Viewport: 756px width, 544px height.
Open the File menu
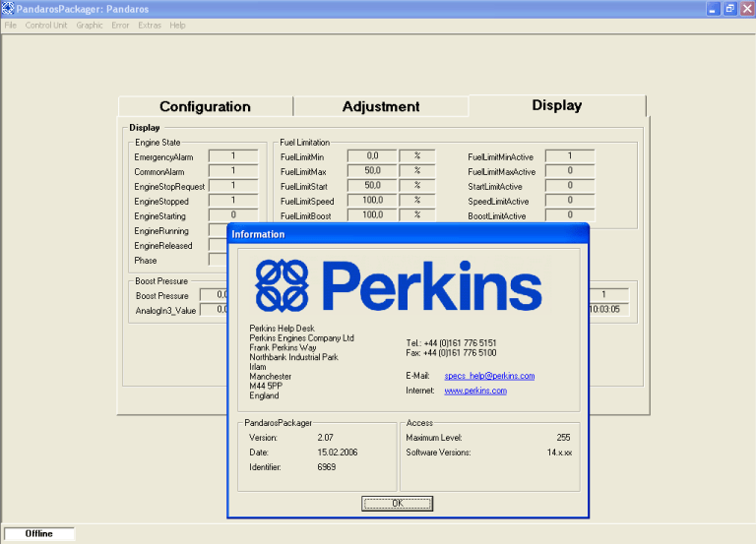(10, 25)
